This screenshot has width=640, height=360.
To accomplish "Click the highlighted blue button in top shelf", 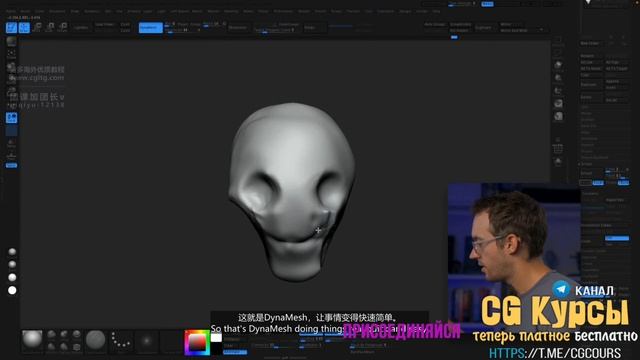I will click(151, 28).
